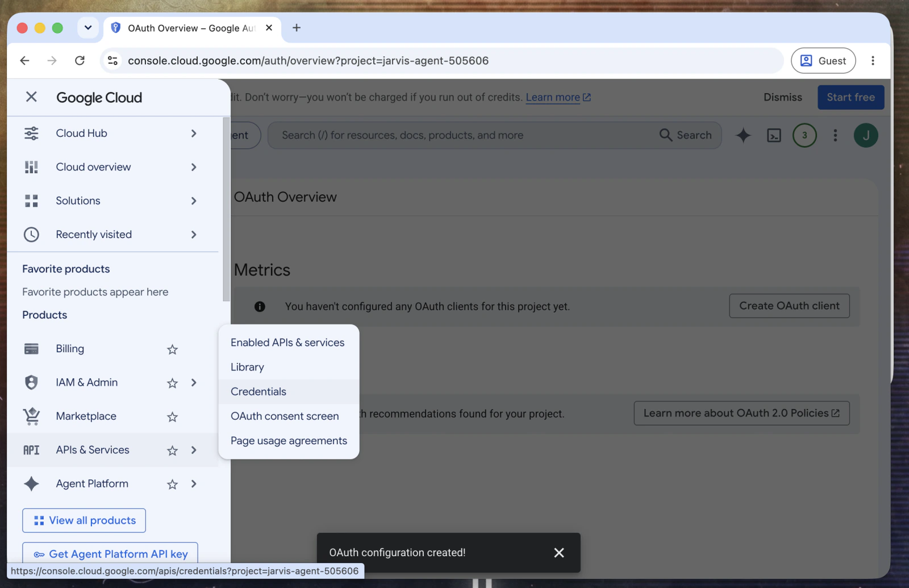Open console settings three-dot menu
909x588 pixels.
835,135
